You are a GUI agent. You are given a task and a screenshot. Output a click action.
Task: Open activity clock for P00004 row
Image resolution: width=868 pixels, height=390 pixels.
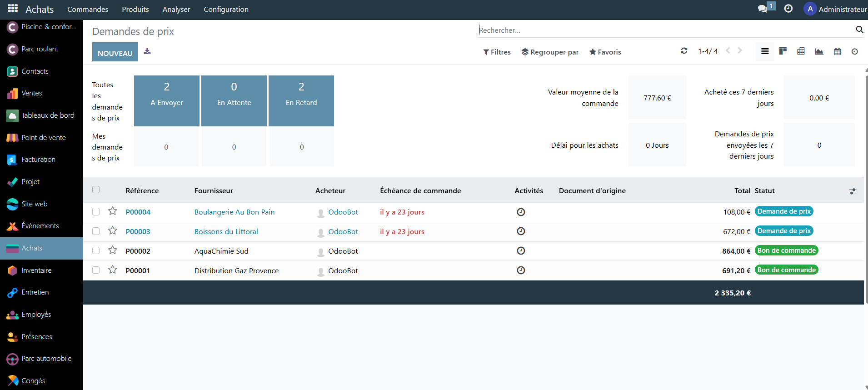point(521,212)
